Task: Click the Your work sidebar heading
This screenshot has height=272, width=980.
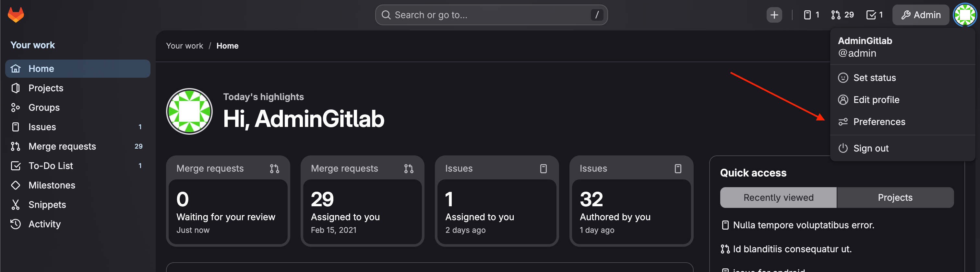Action: click(x=33, y=45)
